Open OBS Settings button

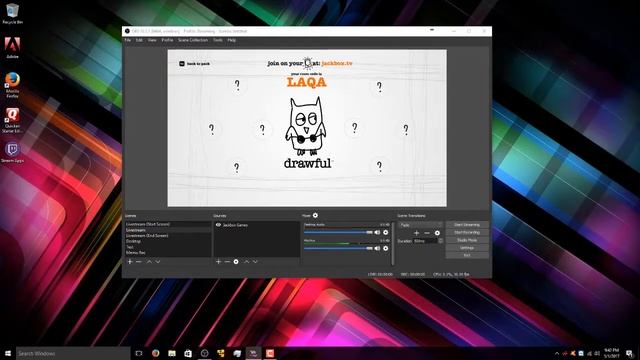(x=467, y=248)
